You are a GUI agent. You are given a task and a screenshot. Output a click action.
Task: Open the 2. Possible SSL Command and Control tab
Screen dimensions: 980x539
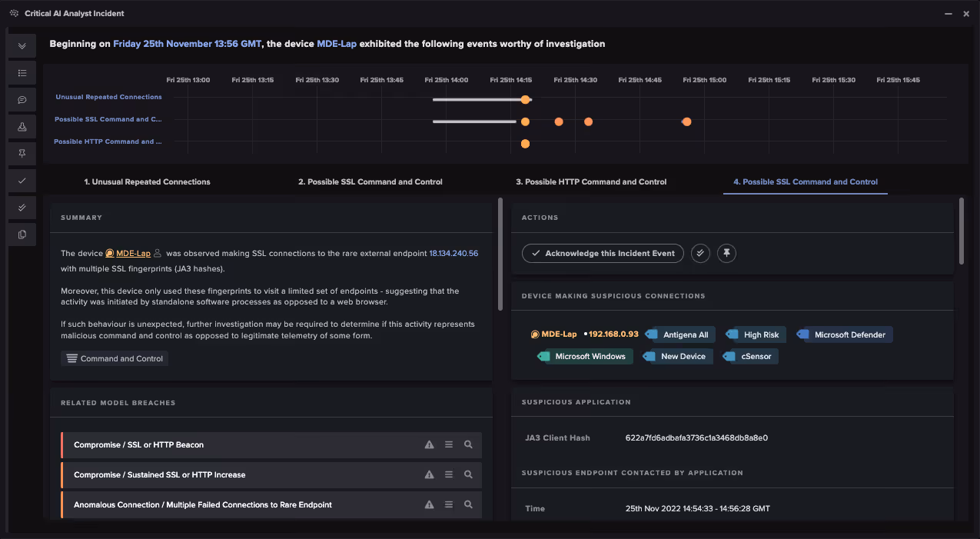370,182
